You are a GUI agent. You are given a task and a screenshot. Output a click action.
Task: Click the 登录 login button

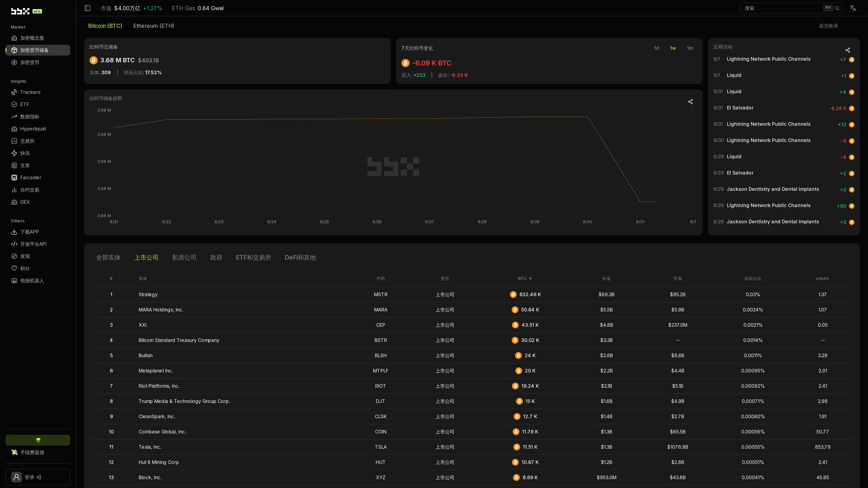[38, 477]
